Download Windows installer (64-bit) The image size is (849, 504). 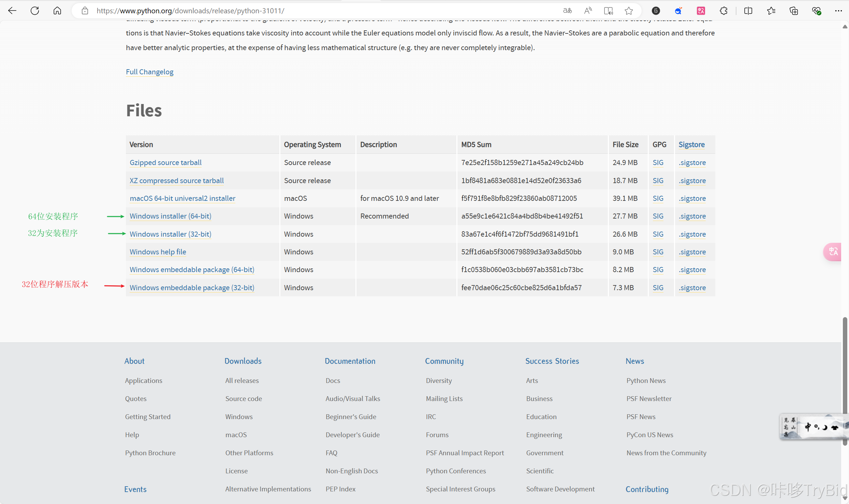coord(170,216)
